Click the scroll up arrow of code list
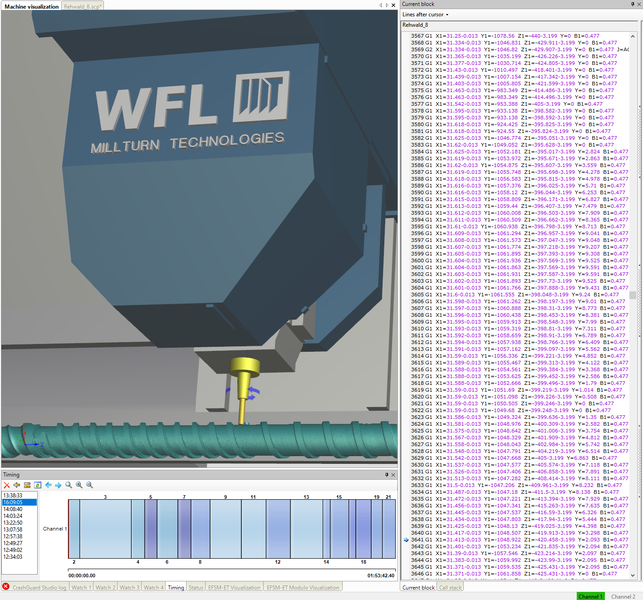Screen dimensions: 643x600 pyautogui.click(x=633, y=36)
